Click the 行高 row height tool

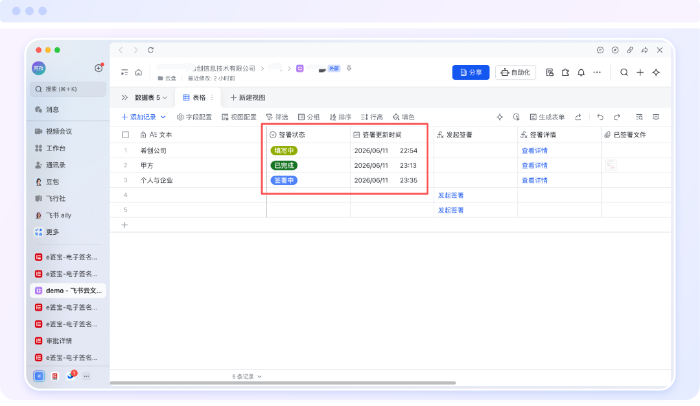(372, 117)
